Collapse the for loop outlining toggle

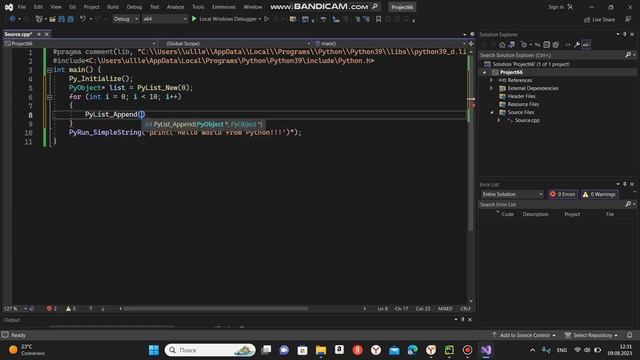point(49,97)
